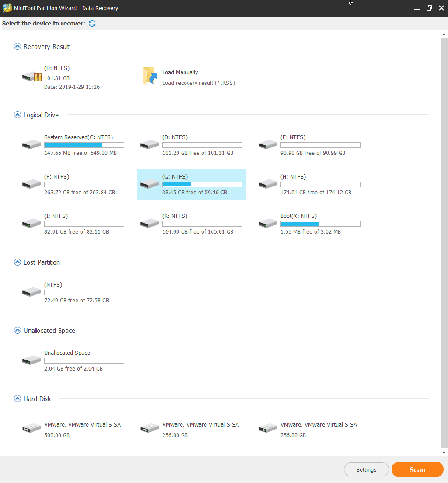The width and height of the screenshot is (448, 483).
Task: Click the scrollbar down arrow
Action: point(444,453)
